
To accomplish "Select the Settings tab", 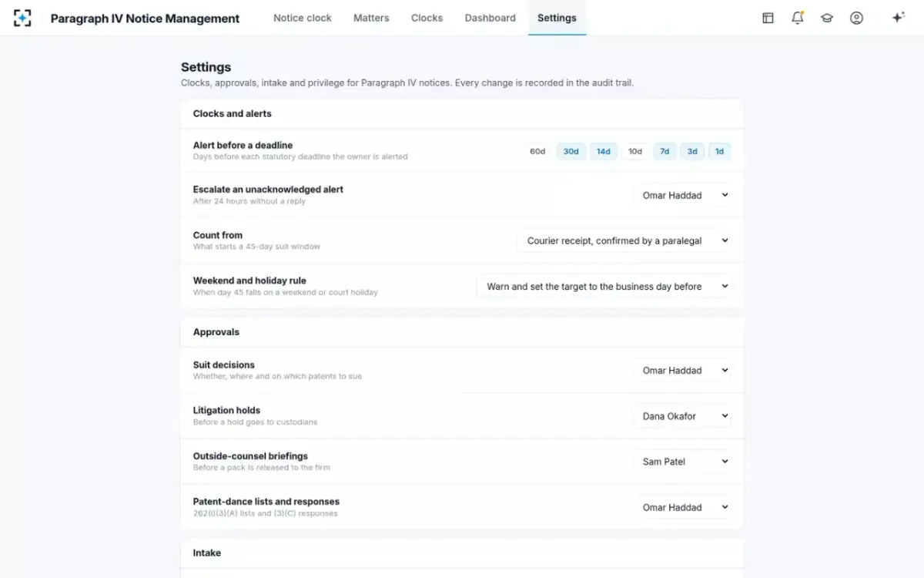I will coord(557,18).
